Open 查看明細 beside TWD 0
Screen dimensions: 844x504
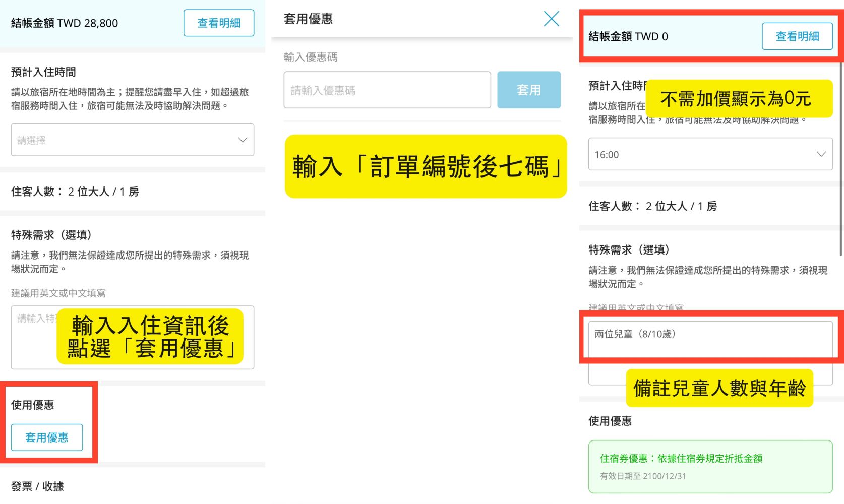(x=797, y=36)
